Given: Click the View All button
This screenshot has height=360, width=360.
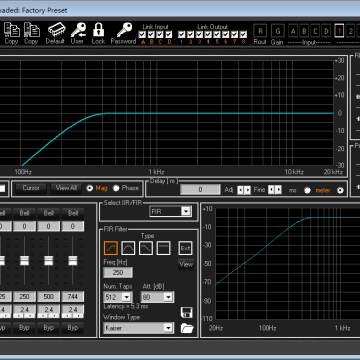Looking at the screenshot, I should [67, 188].
